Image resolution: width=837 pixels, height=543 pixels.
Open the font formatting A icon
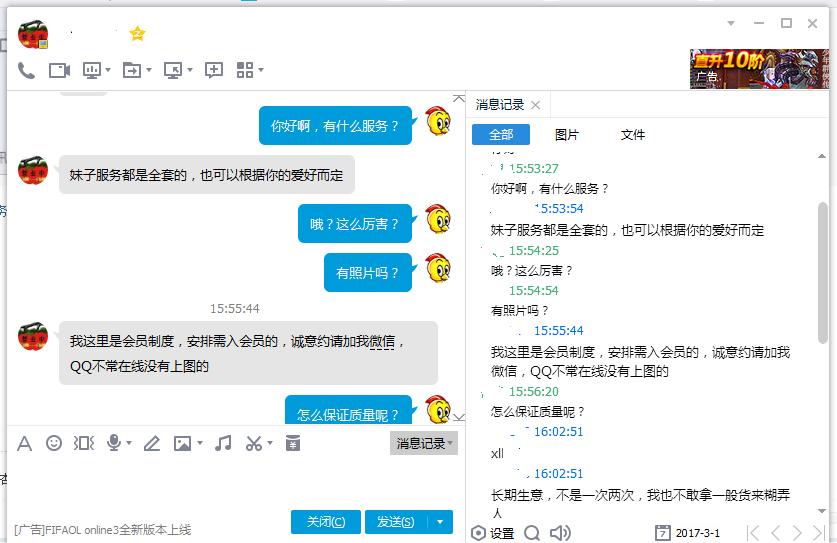(25, 443)
